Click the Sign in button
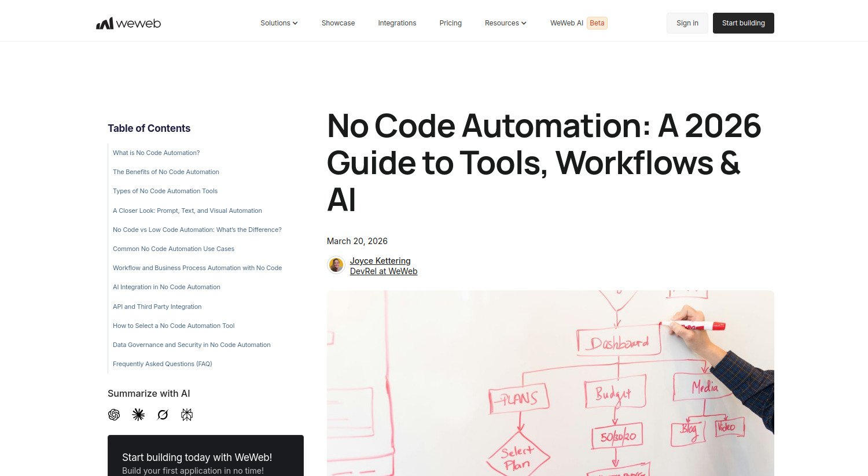 click(x=687, y=23)
